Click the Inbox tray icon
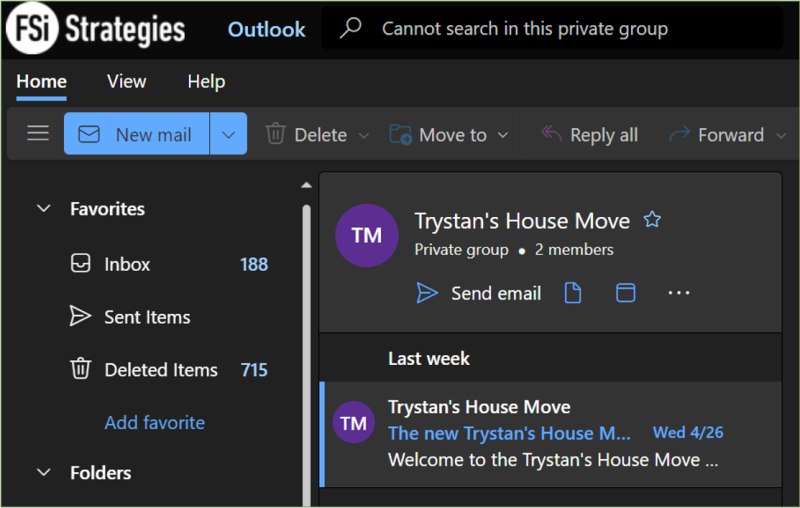Screen dimensions: 800x508 click(x=81, y=264)
